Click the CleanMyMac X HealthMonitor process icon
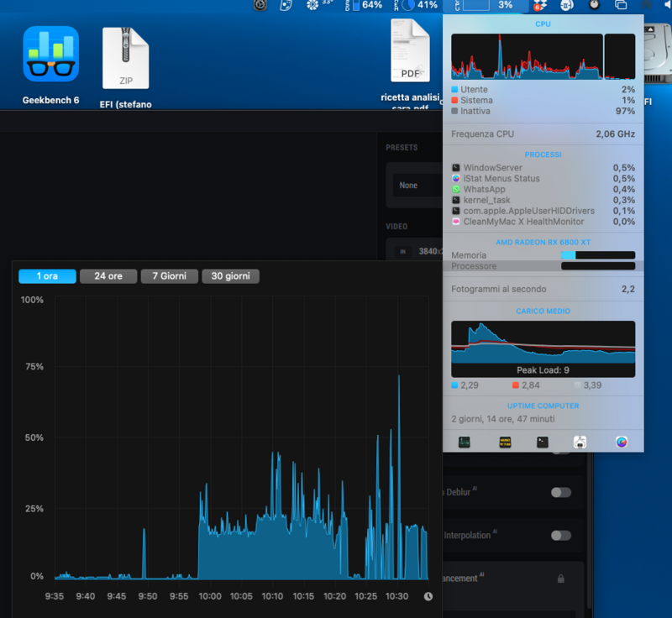The width and height of the screenshot is (672, 618). [x=456, y=222]
